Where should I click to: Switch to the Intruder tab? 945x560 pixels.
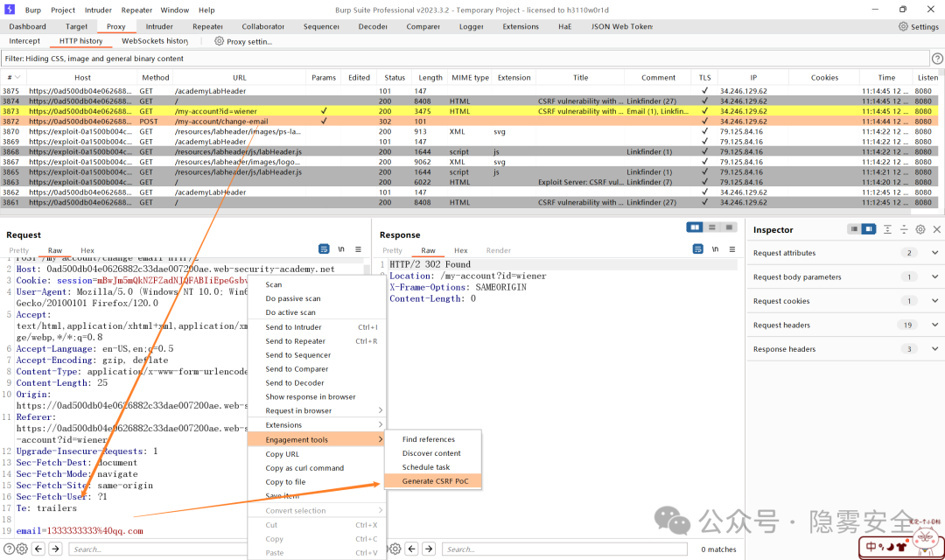click(159, 26)
